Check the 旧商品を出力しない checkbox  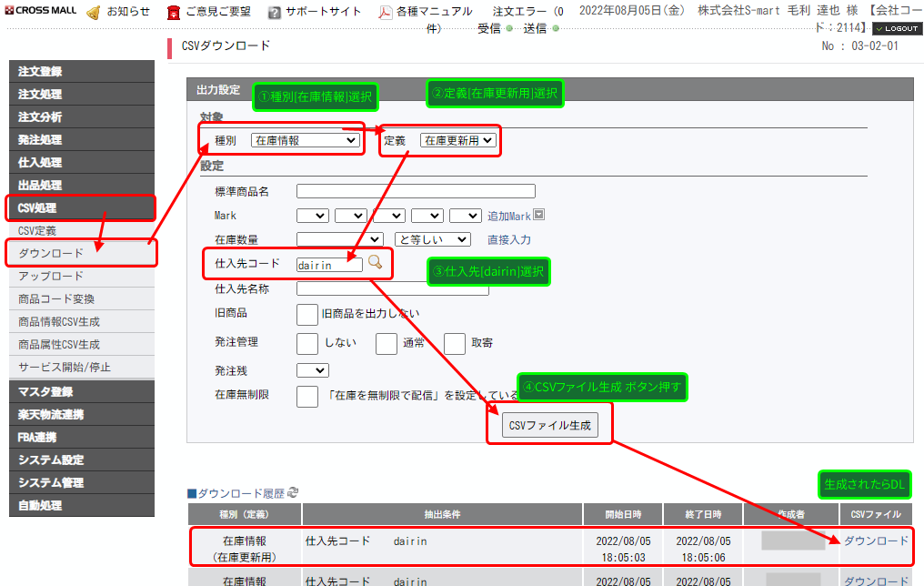(x=307, y=314)
